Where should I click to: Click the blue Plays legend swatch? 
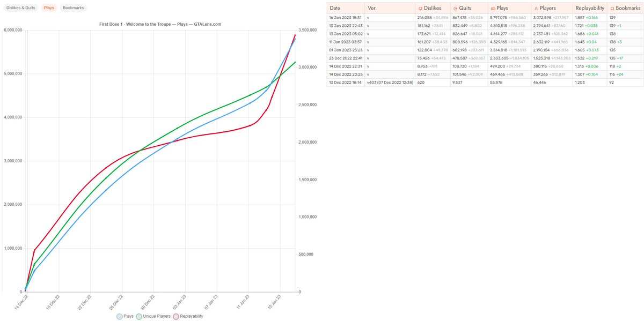click(120, 316)
